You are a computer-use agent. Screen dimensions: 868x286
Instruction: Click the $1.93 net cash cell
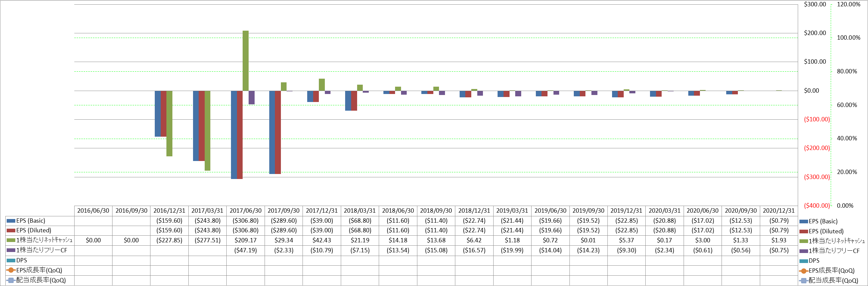point(779,240)
